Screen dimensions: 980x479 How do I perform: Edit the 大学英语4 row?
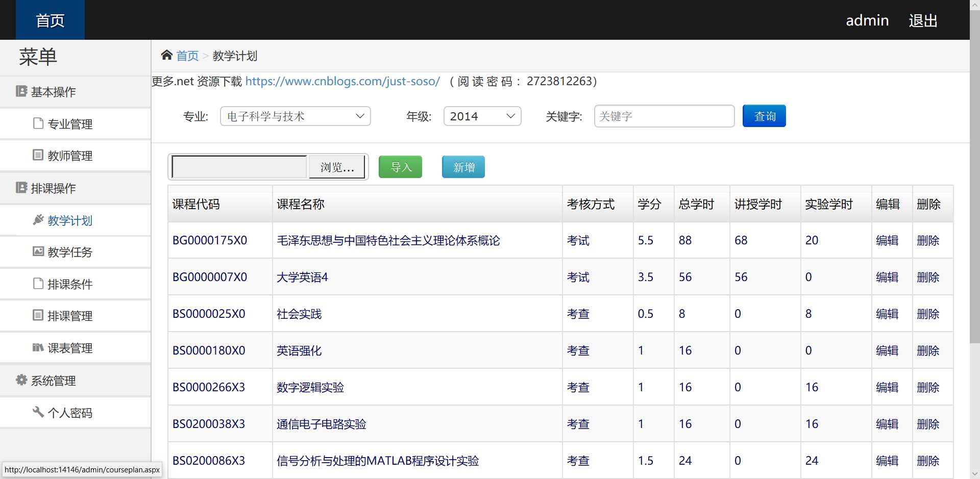[887, 277]
